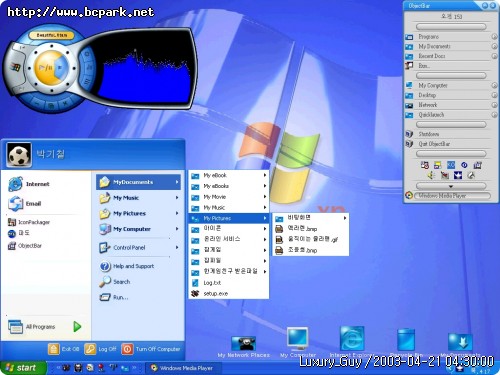This screenshot has width=500, height=375.
Task: Click Windows Media Player taskbar button
Action: point(183,368)
